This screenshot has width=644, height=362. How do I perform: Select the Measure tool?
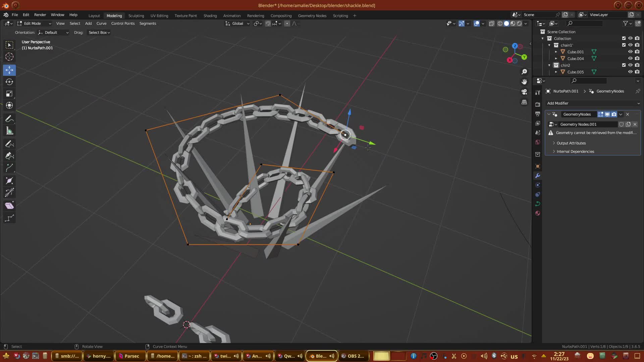point(9,131)
